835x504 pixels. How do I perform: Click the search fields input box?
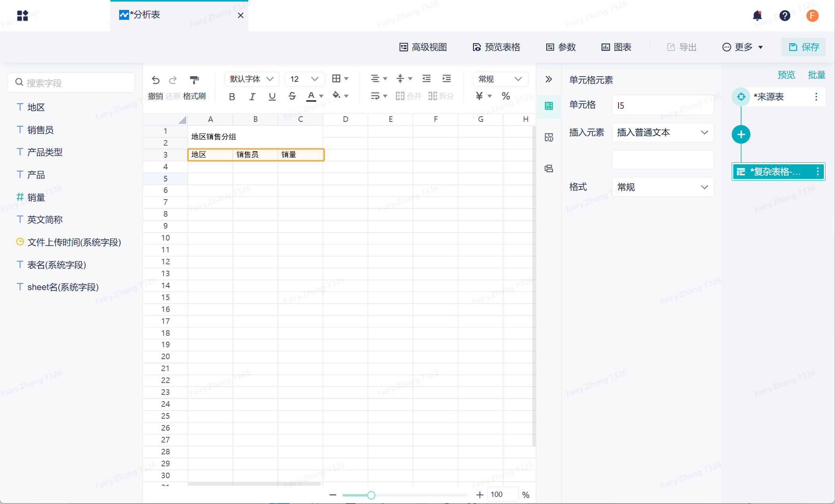pyautogui.click(x=72, y=83)
